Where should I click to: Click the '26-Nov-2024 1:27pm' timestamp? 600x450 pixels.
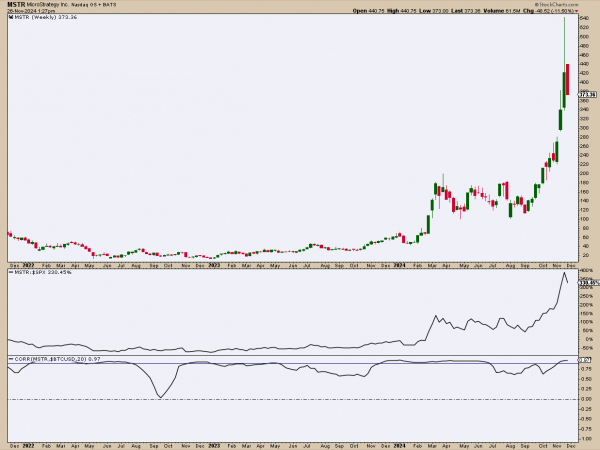click(x=31, y=11)
